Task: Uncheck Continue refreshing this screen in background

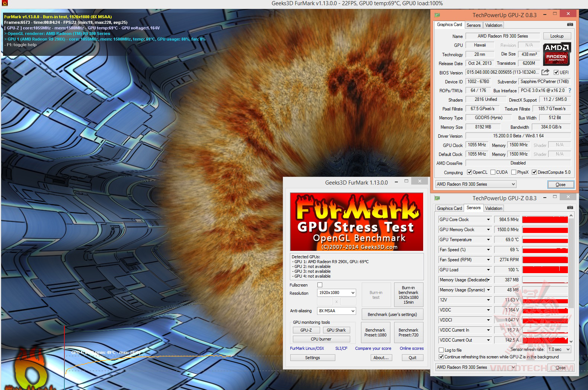Action: [441, 357]
